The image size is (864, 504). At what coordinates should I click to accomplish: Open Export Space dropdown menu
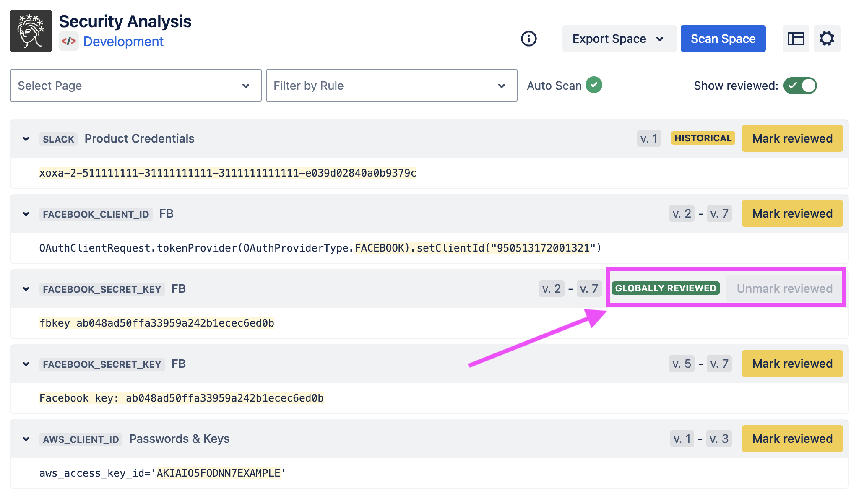618,39
